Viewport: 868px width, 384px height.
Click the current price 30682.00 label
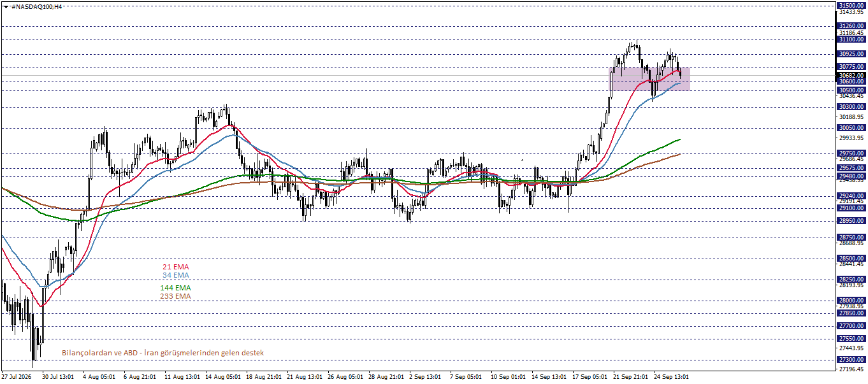[851, 75]
